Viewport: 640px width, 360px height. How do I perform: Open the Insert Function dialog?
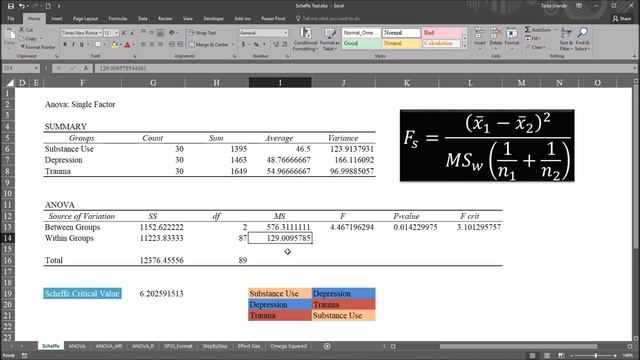[86, 68]
